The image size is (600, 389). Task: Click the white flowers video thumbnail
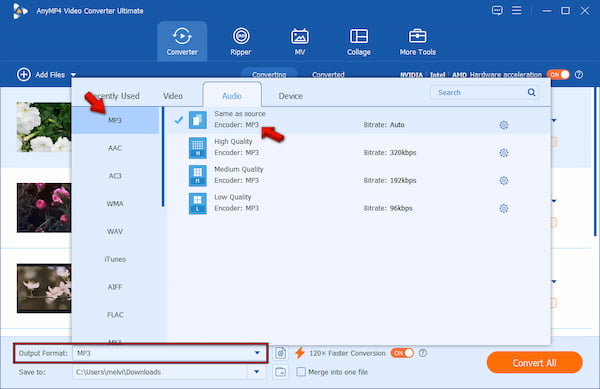44,127
